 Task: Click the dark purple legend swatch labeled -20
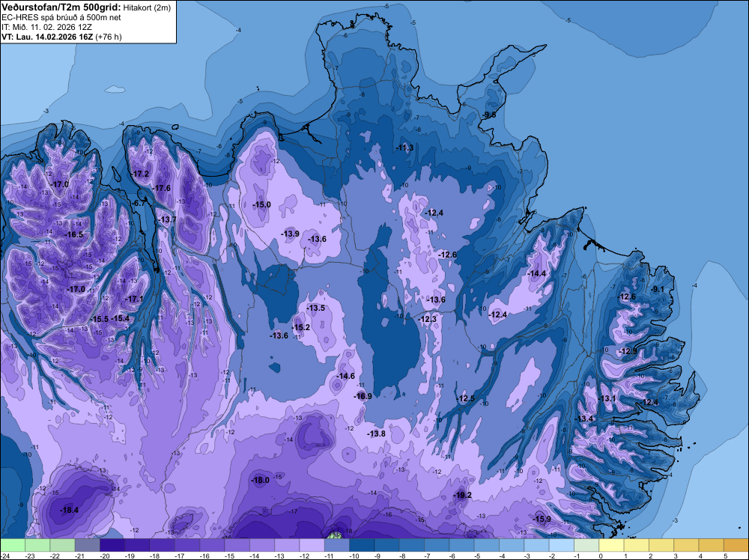point(112,545)
